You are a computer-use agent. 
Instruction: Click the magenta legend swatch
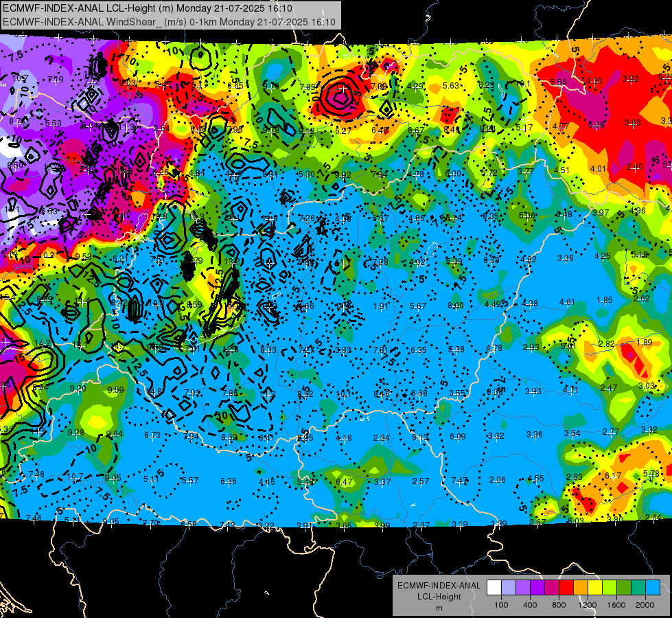pyautogui.click(x=552, y=588)
